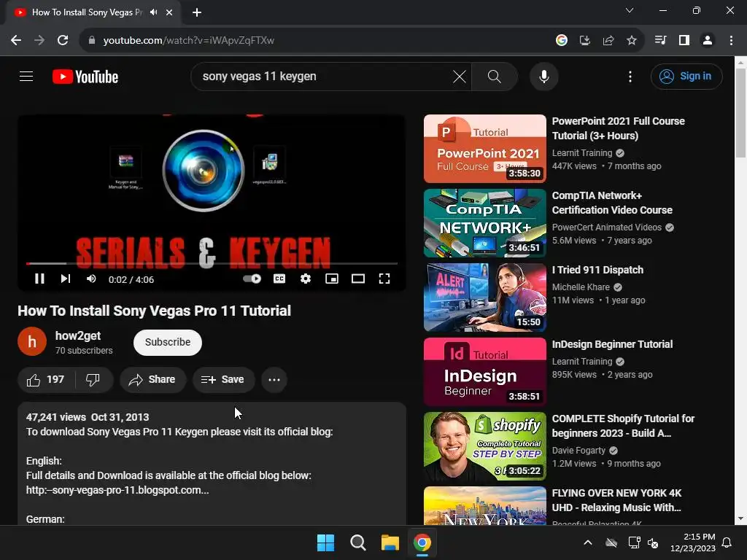Screen dimensions: 747x560
Task: Open video player settings gear
Action: tap(306, 279)
